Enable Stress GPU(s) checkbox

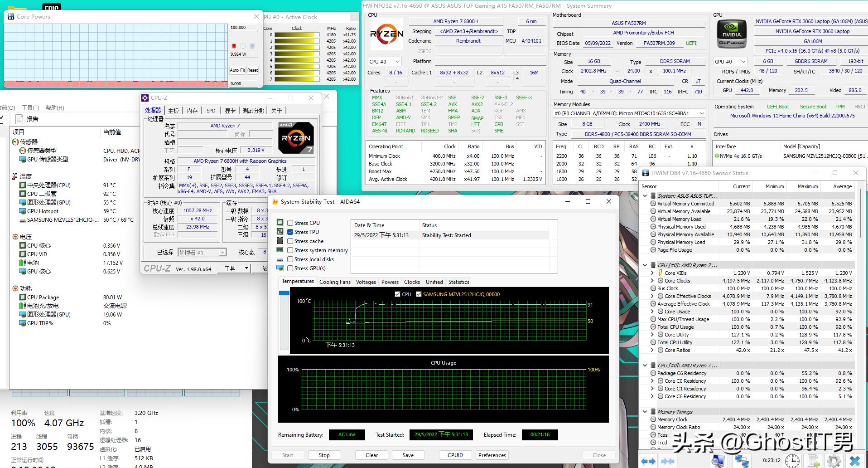[290, 268]
